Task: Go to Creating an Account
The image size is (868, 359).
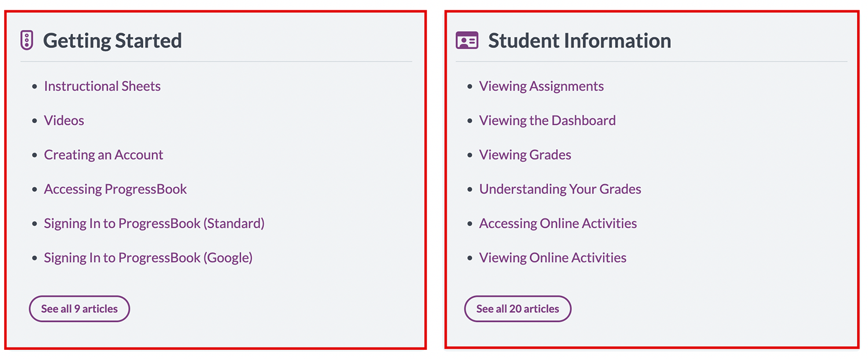Action: [x=104, y=155]
